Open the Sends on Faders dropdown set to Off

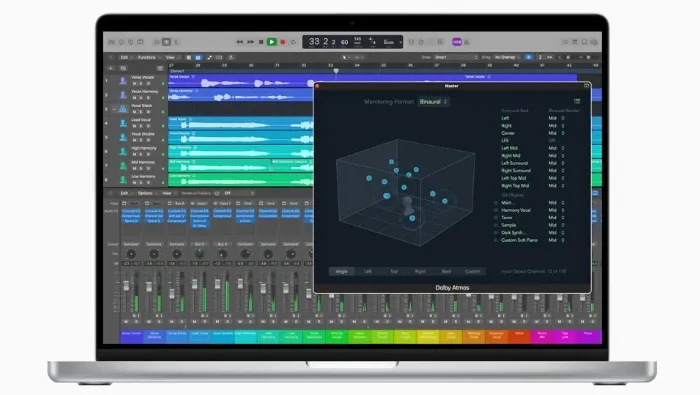click(x=239, y=193)
